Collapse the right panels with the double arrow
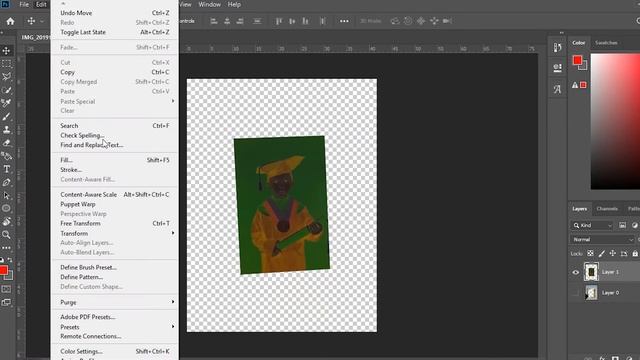 coord(562,33)
